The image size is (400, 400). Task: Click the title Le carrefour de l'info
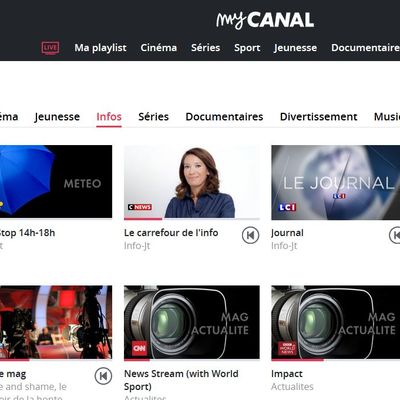pos(171,233)
